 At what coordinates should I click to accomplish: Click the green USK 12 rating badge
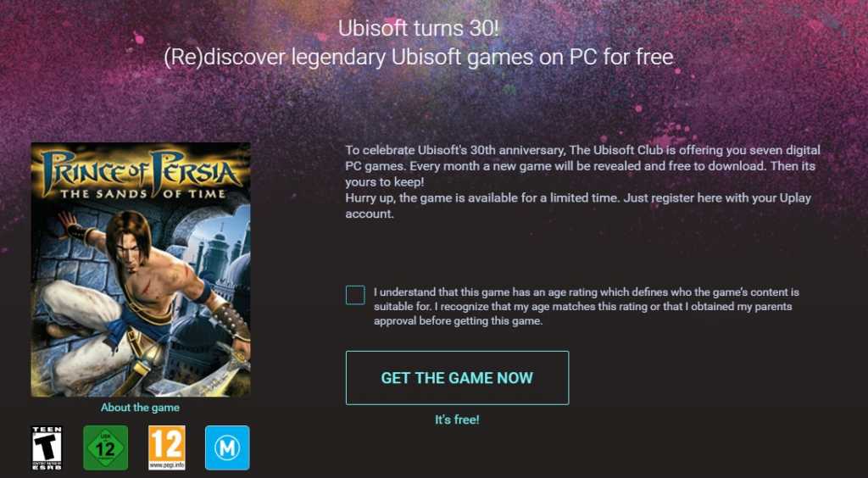(106, 448)
